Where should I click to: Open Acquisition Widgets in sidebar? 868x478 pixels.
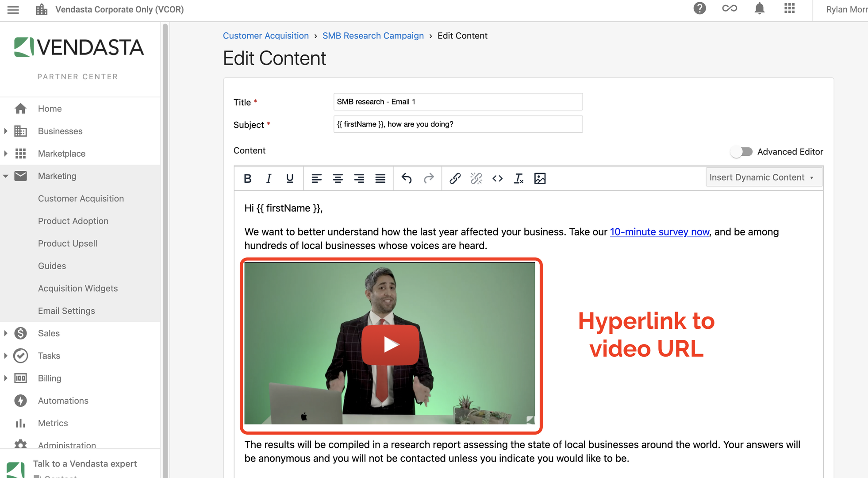click(x=78, y=289)
